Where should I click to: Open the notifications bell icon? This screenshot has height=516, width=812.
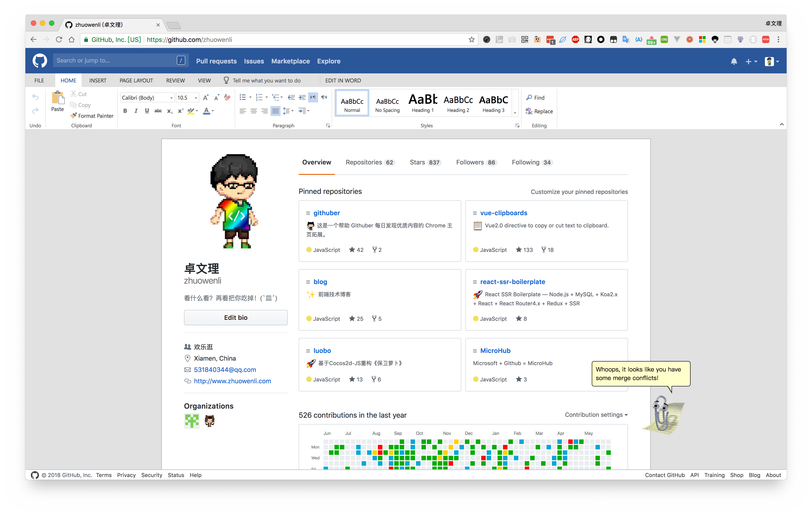click(x=734, y=61)
